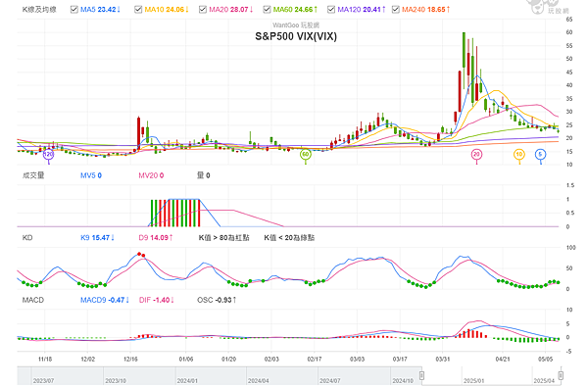This screenshot has height=387, width=588.
Task: Click the purple 120 marker pin on chart
Action: [48, 154]
